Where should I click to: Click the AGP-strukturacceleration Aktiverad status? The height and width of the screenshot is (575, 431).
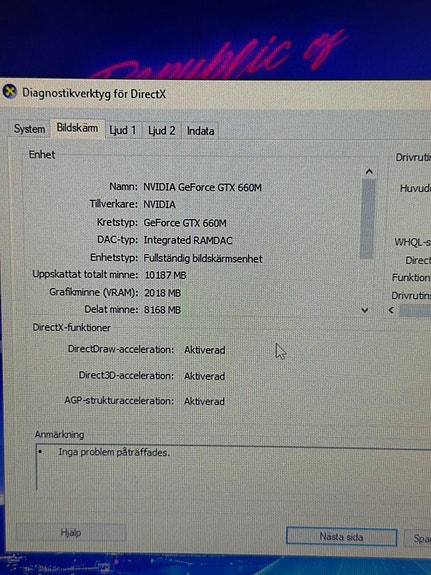pyautogui.click(x=204, y=402)
